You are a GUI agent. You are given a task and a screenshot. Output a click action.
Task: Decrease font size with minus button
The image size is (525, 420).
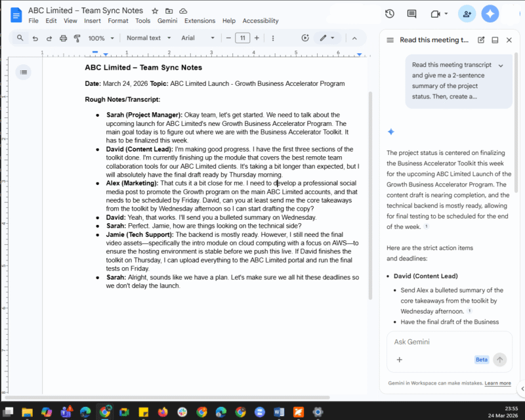(x=228, y=38)
